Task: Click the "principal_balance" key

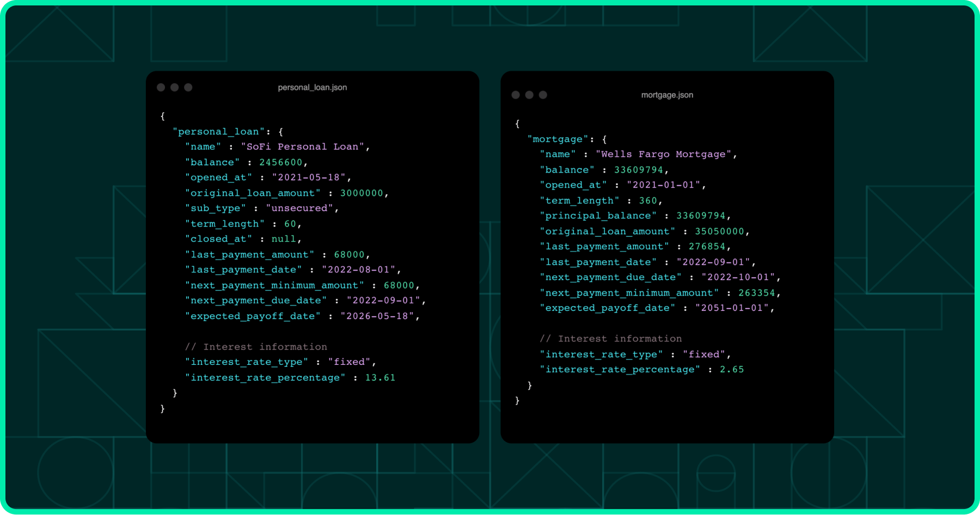Action: [x=598, y=216]
